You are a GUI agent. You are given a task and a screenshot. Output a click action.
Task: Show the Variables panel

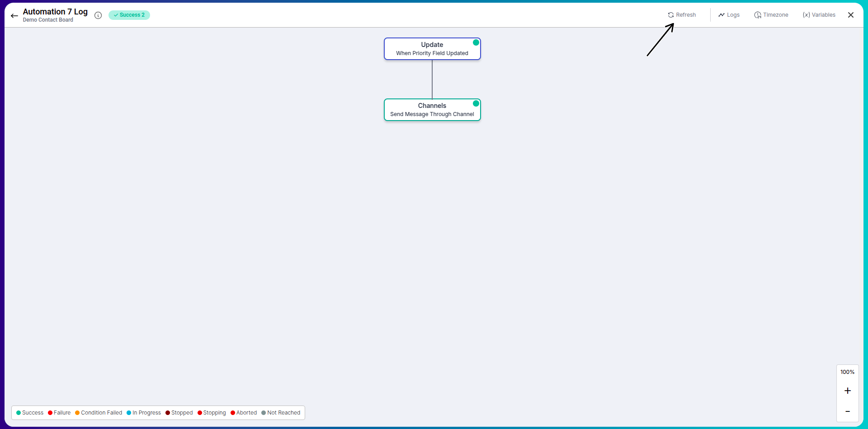[x=819, y=15]
